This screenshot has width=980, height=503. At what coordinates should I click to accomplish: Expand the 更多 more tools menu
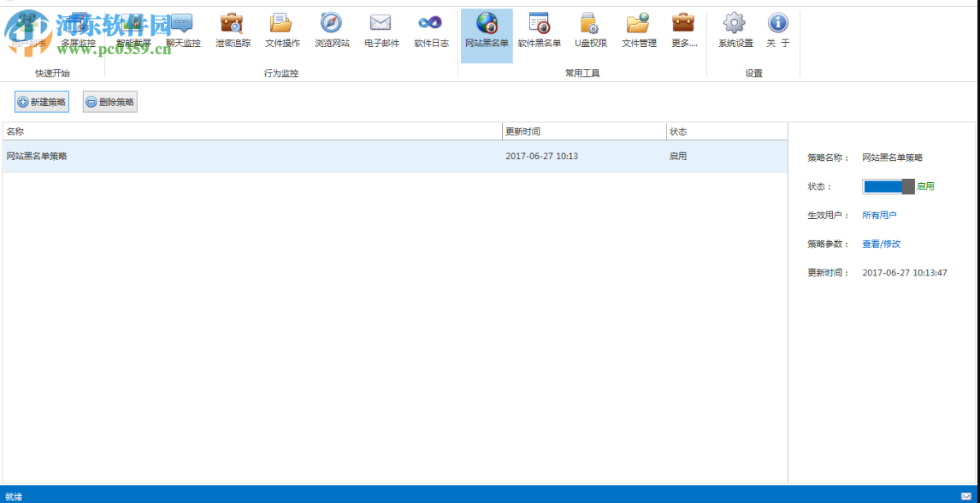pyautogui.click(x=684, y=31)
